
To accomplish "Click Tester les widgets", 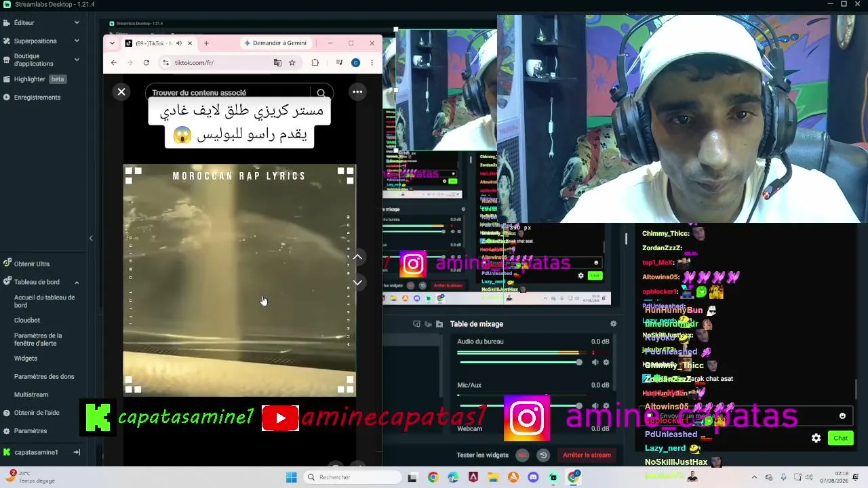I will tap(483, 455).
